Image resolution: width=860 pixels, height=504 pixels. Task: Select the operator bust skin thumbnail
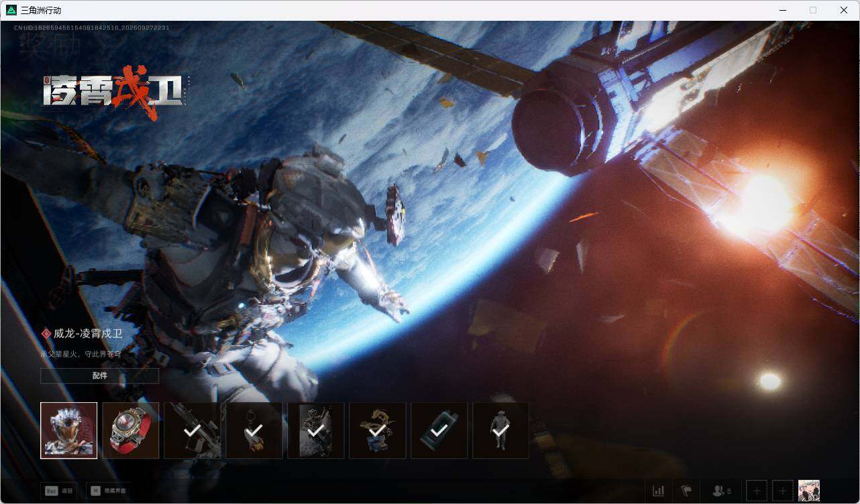point(68,430)
